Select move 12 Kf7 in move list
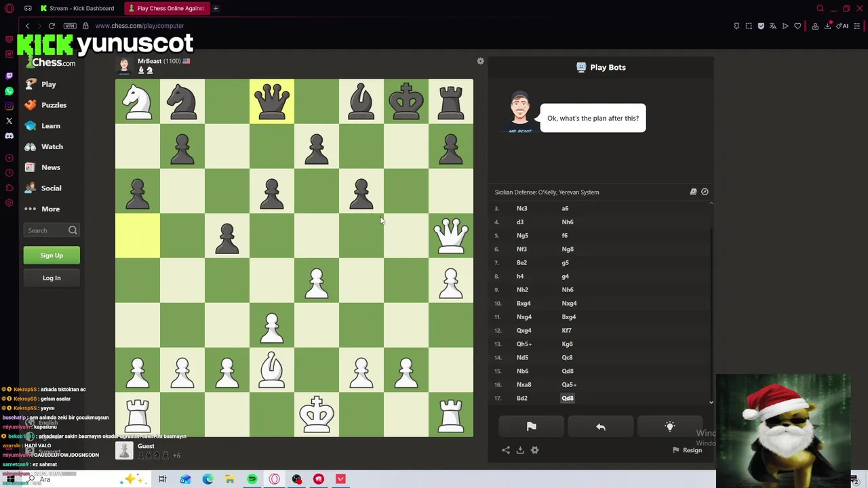 566,330
